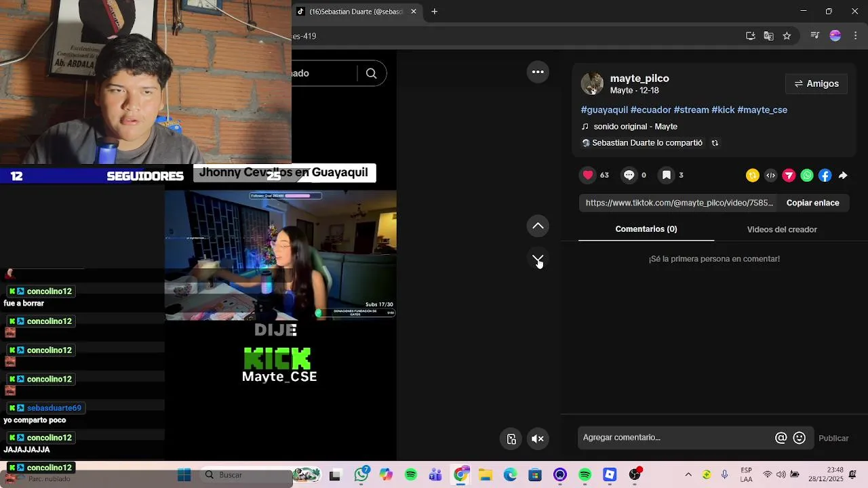Expand the hidden tray icons chevron

[688, 474]
